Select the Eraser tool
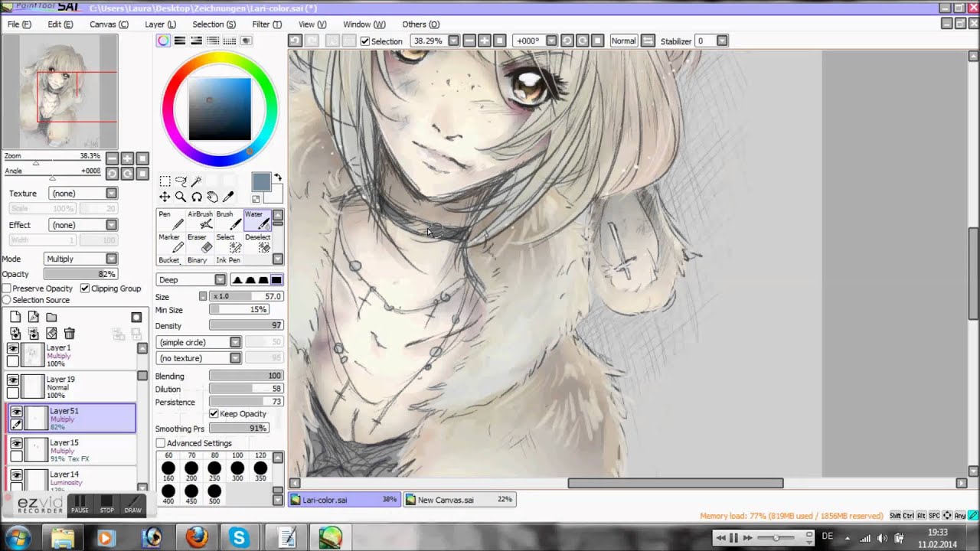The image size is (980, 551). (200, 243)
